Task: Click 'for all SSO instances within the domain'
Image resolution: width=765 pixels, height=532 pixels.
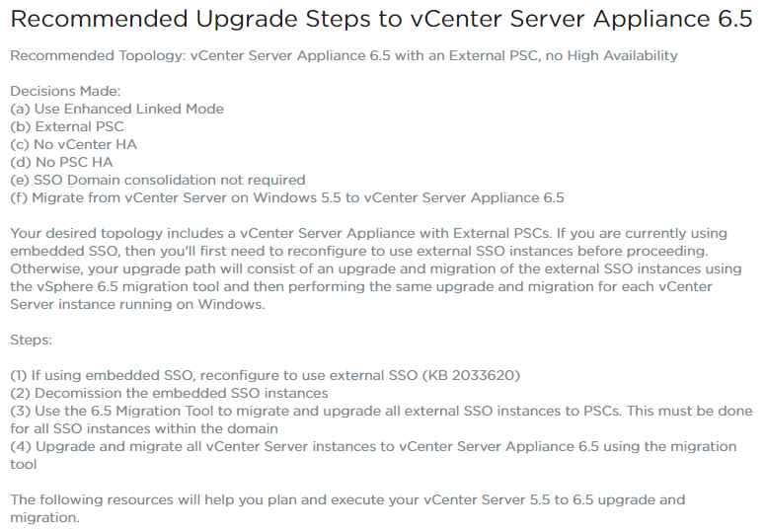Action: pyautogui.click(x=144, y=428)
